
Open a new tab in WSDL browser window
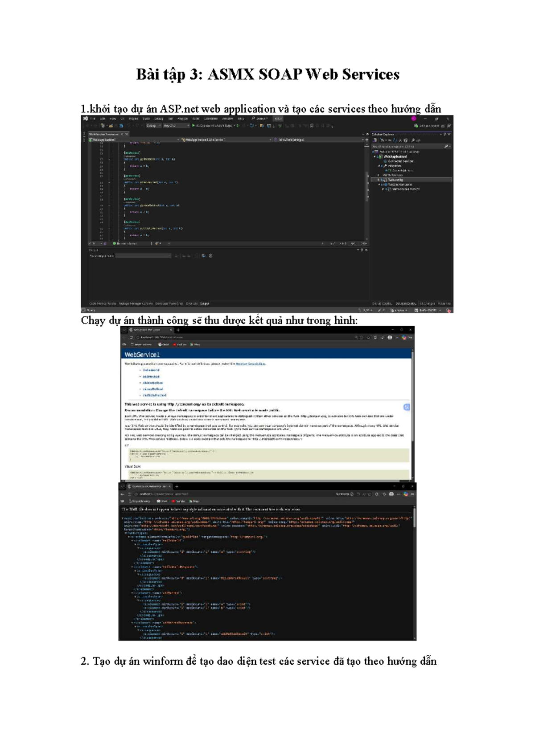[177, 486]
